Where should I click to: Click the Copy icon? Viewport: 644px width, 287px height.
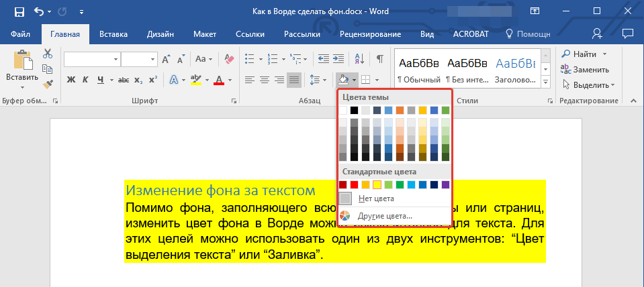pos(48,69)
